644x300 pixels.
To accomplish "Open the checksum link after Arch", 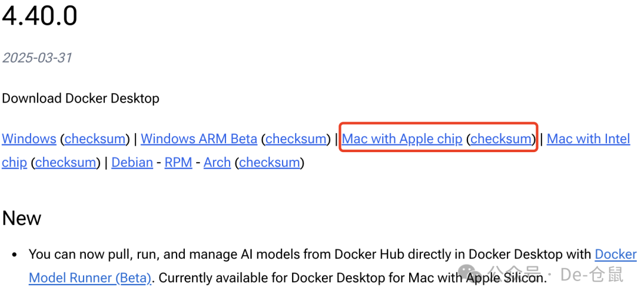I will coord(270,162).
